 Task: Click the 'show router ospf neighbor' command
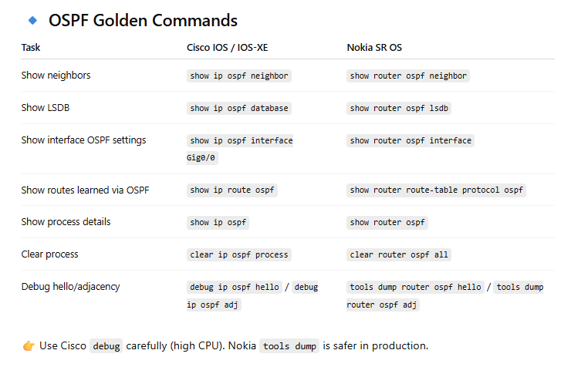tap(408, 76)
